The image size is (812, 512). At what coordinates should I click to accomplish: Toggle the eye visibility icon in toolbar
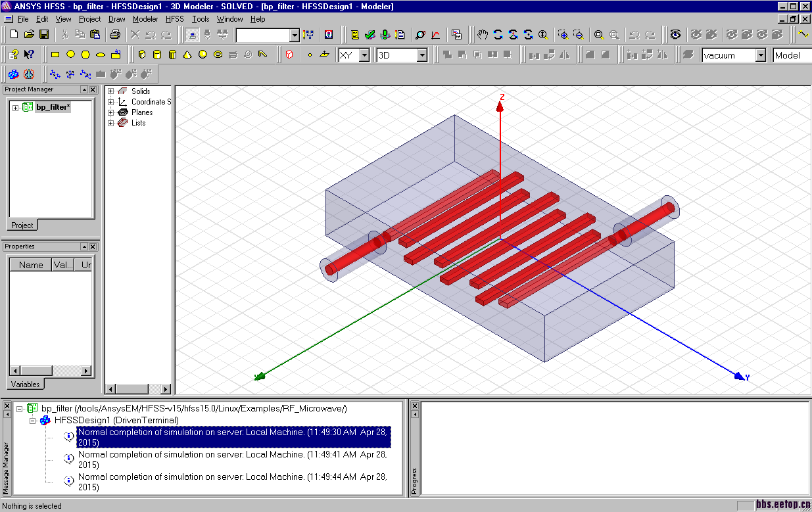point(675,35)
